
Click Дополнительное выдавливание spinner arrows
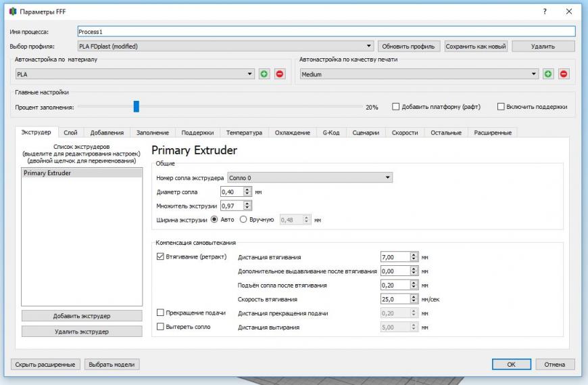pyautogui.click(x=414, y=271)
